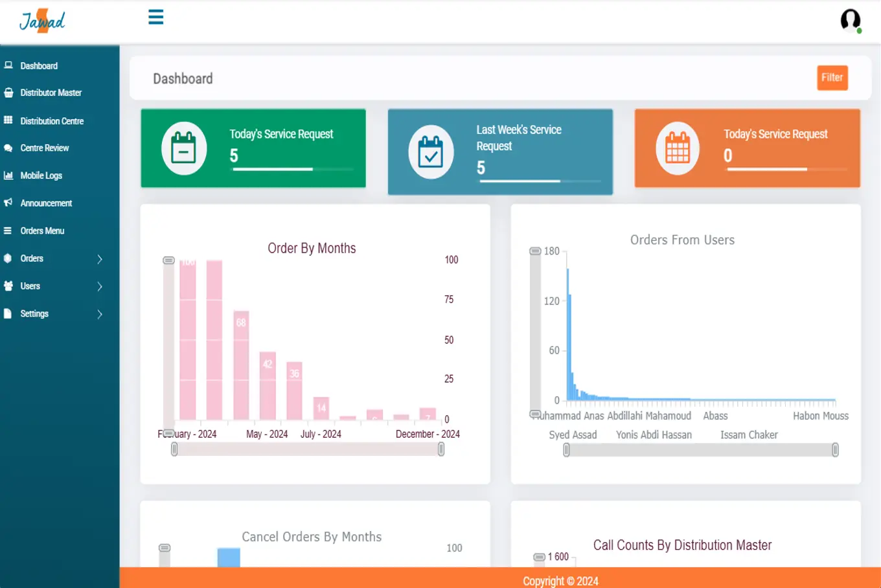This screenshot has height=588, width=881.
Task: Open Dashboard in the sidebar
Action: tap(39, 66)
